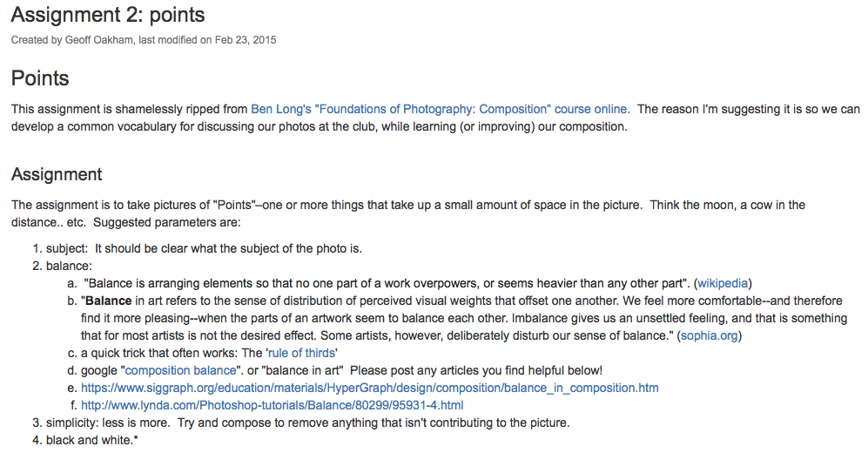This screenshot has height=453, width=868.
Task: Click the bold word "Balance" in the sophia quote
Action: coord(109,301)
